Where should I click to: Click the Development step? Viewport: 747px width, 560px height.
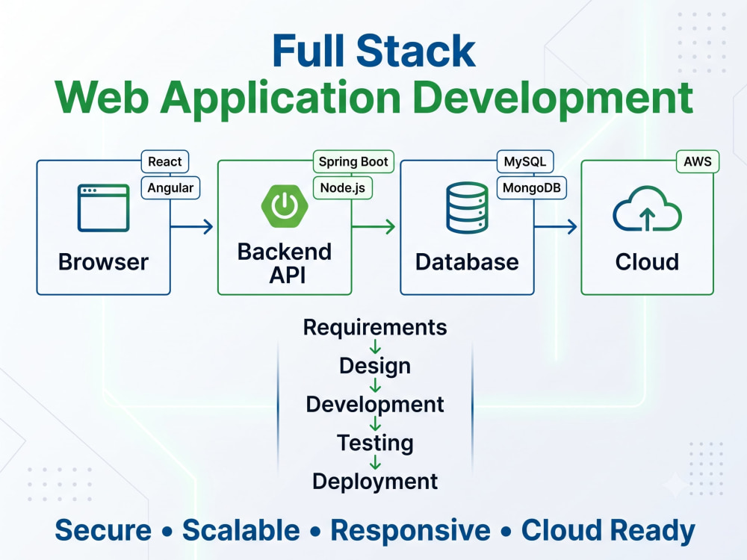pos(375,405)
